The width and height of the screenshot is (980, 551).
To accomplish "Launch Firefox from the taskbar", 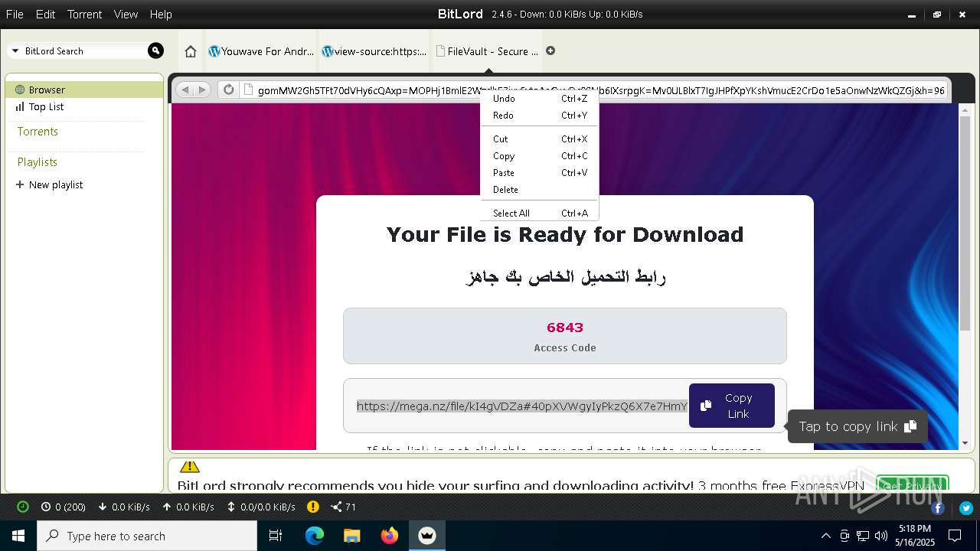I will click(390, 536).
